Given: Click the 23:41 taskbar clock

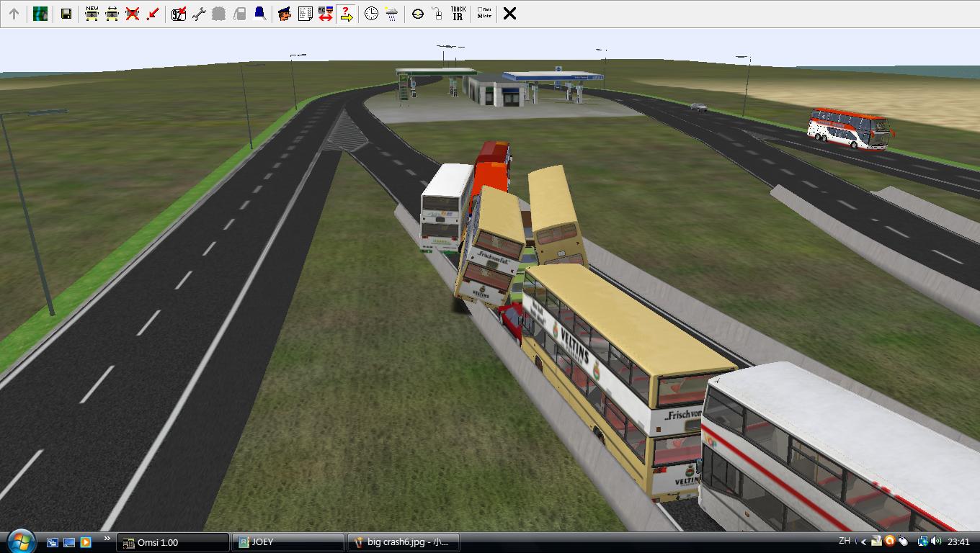Looking at the screenshot, I should (x=958, y=541).
